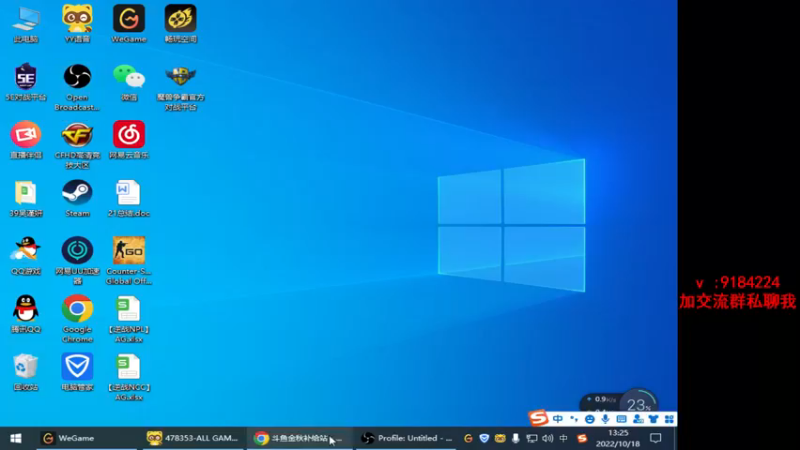Switch to OBS Profile: Untitled taskbar window
The image size is (800, 450).
coord(406,438)
